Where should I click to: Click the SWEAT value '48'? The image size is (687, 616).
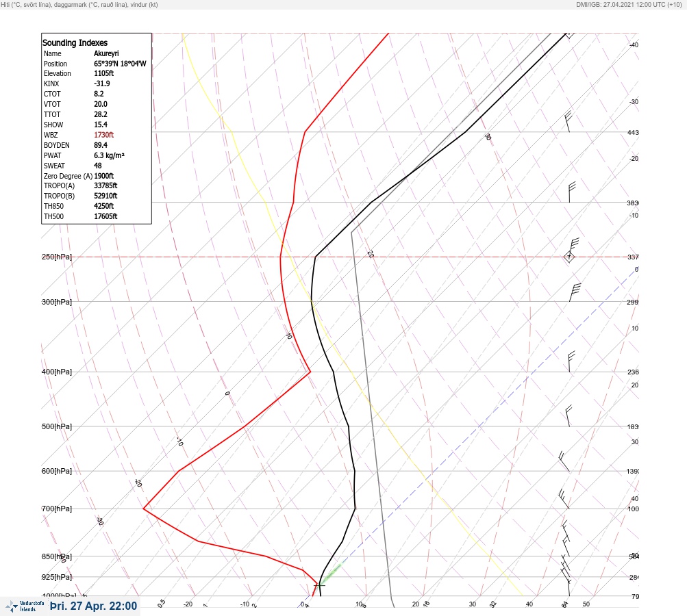(x=98, y=166)
